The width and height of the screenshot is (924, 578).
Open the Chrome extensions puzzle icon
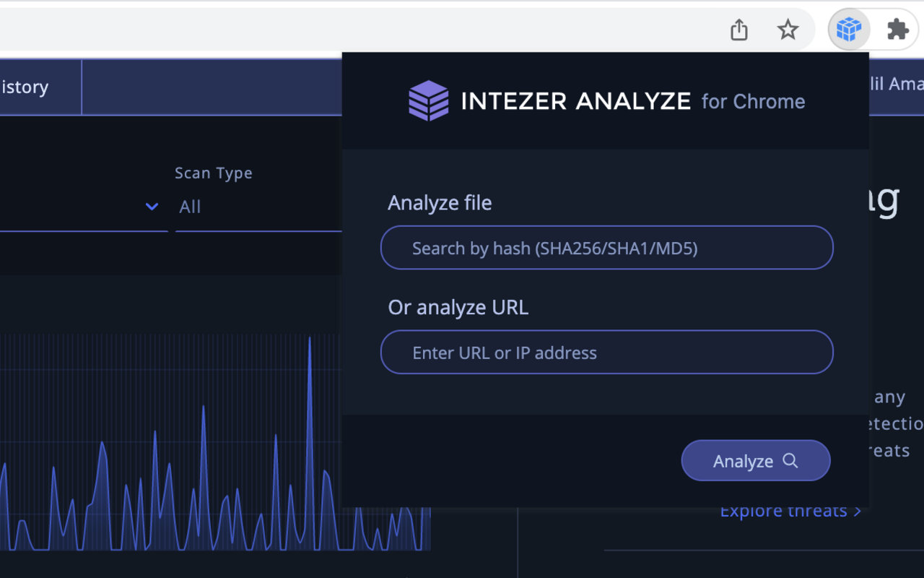click(897, 30)
